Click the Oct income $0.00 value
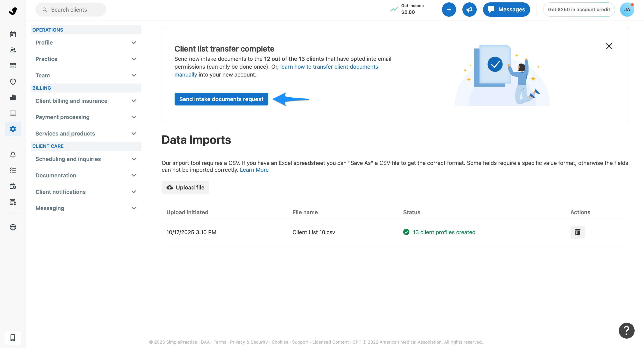The image size is (644, 348). click(408, 12)
